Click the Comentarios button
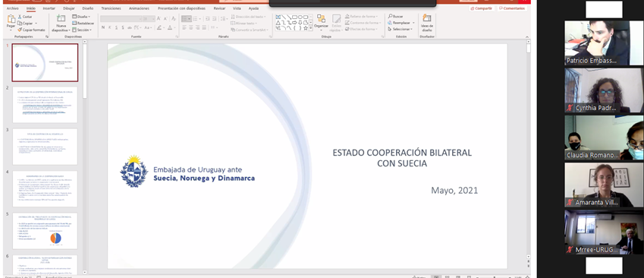Viewport: 644px width, 278px height. (x=512, y=8)
